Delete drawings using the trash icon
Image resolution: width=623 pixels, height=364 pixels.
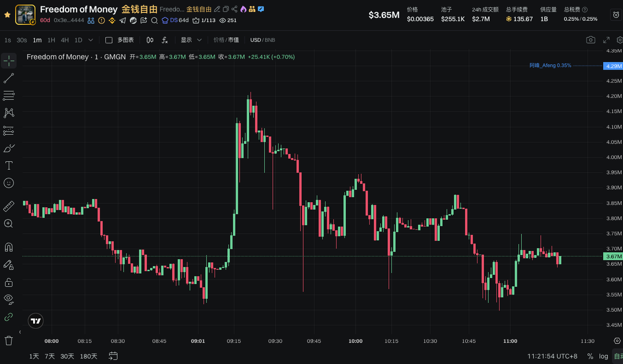[9, 340]
